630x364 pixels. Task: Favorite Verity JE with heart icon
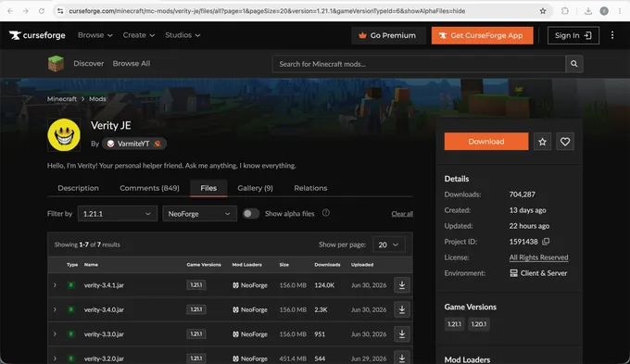pyautogui.click(x=565, y=142)
